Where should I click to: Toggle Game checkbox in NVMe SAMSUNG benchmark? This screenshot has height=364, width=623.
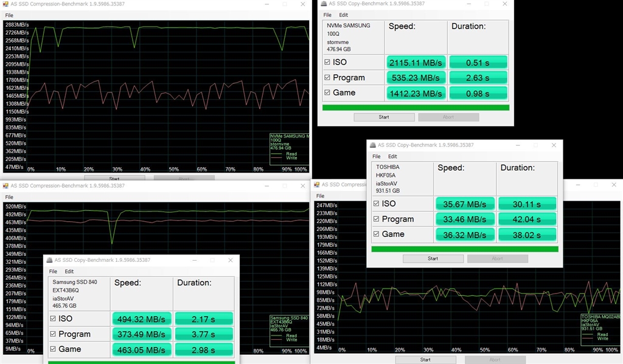[x=327, y=92]
